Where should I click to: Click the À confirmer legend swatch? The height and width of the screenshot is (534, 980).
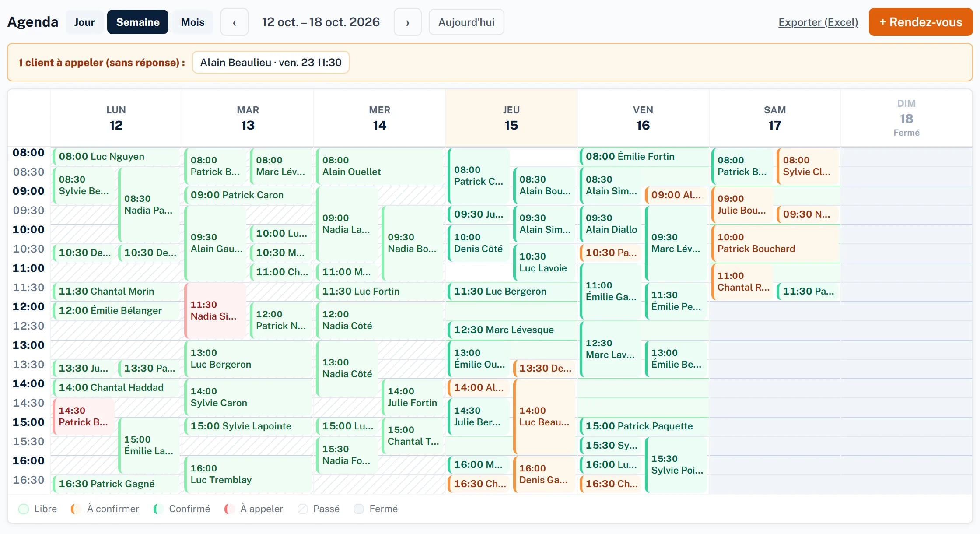(x=76, y=509)
